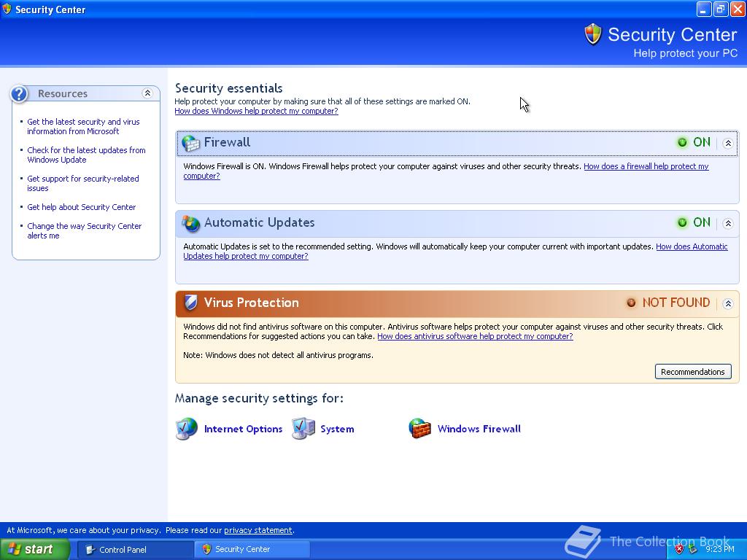Open 'How does a firewall help protect' link
This screenshot has height=560, width=747.
point(646,166)
